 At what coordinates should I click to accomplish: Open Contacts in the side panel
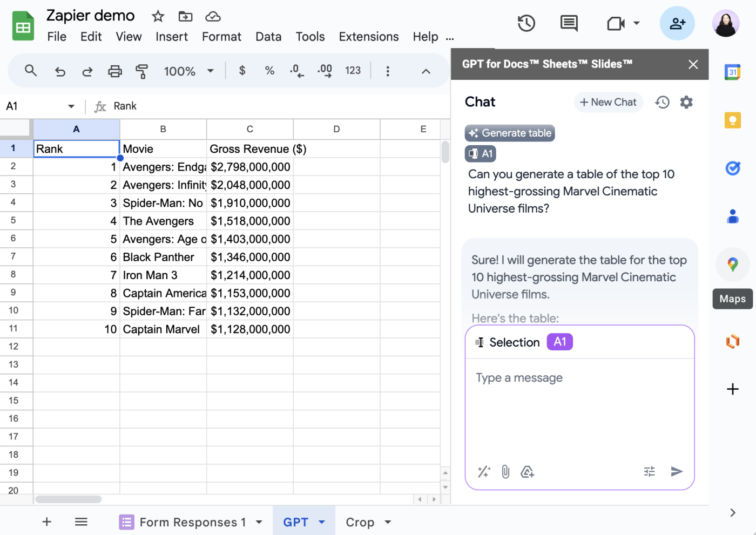click(x=733, y=216)
